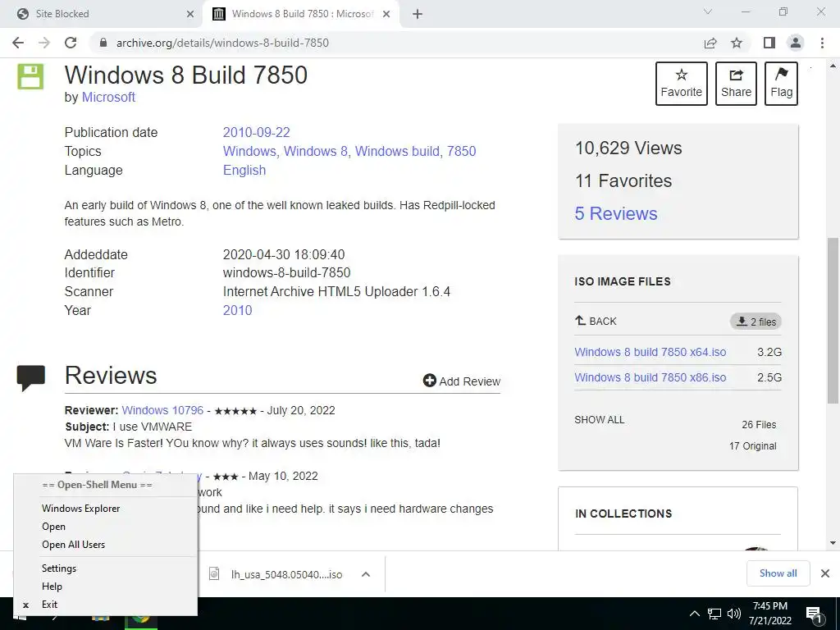Open the Chrome profile avatar
840x630 pixels.
coord(796,43)
